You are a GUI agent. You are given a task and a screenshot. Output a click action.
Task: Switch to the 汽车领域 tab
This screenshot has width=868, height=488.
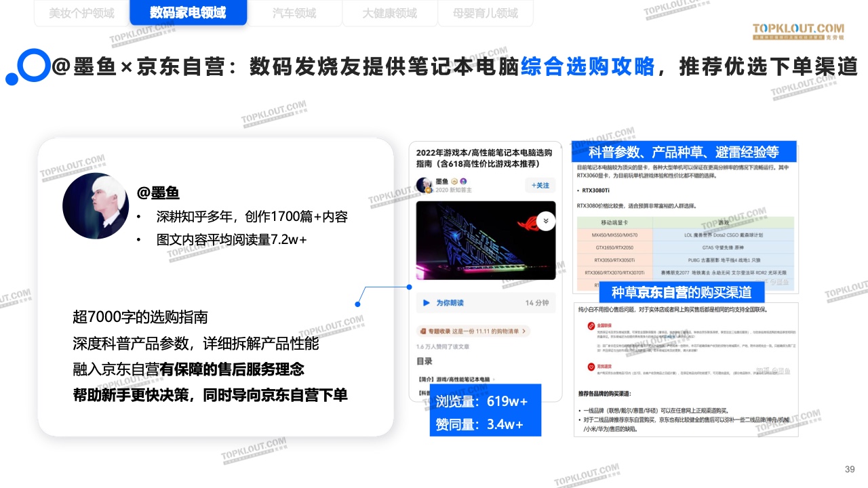click(x=294, y=13)
